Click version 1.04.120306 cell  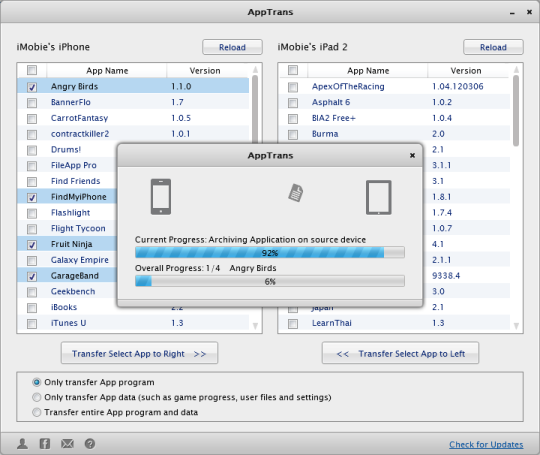458,86
